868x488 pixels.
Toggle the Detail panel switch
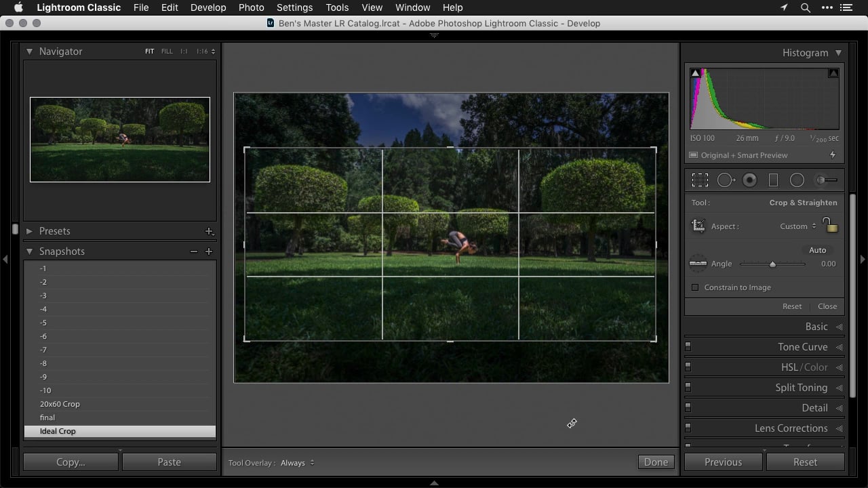(688, 407)
